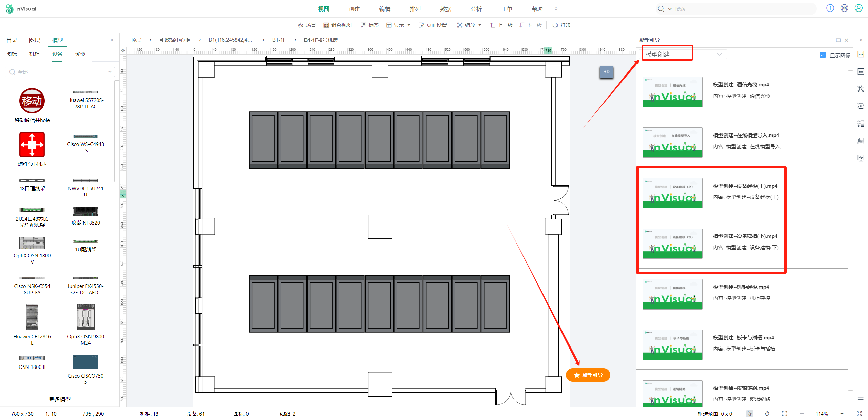Click the 设备建模(上) video thumbnail
The height and width of the screenshot is (420, 868).
[672, 193]
